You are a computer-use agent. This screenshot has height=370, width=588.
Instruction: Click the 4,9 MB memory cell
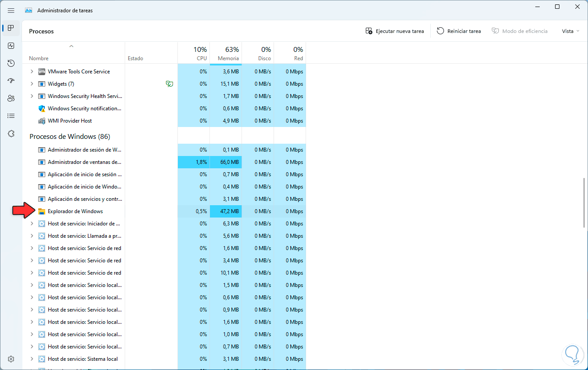pyautogui.click(x=226, y=121)
